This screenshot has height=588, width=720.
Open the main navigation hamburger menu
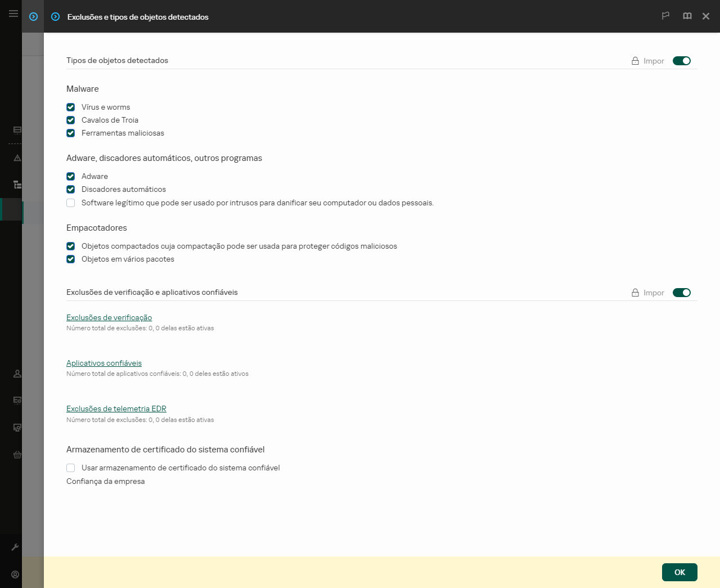(x=13, y=14)
